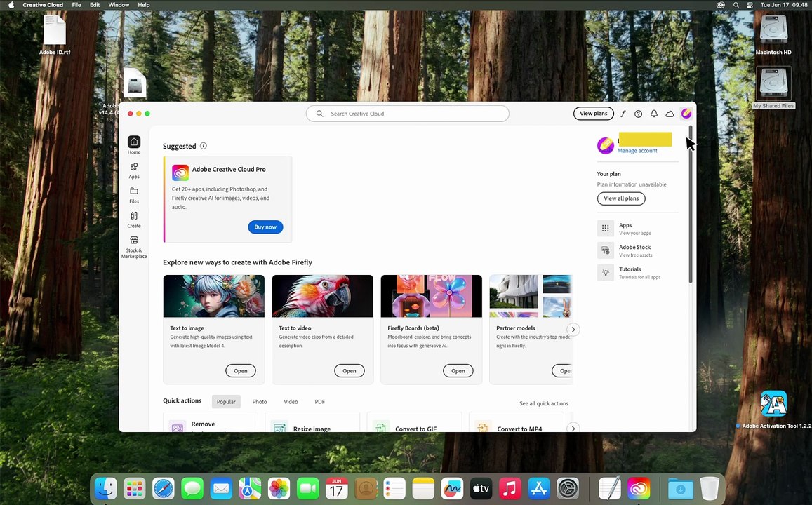This screenshot has height=505, width=812.
Task: Open the Files section in sidebar
Action: [x=133, y=195]
